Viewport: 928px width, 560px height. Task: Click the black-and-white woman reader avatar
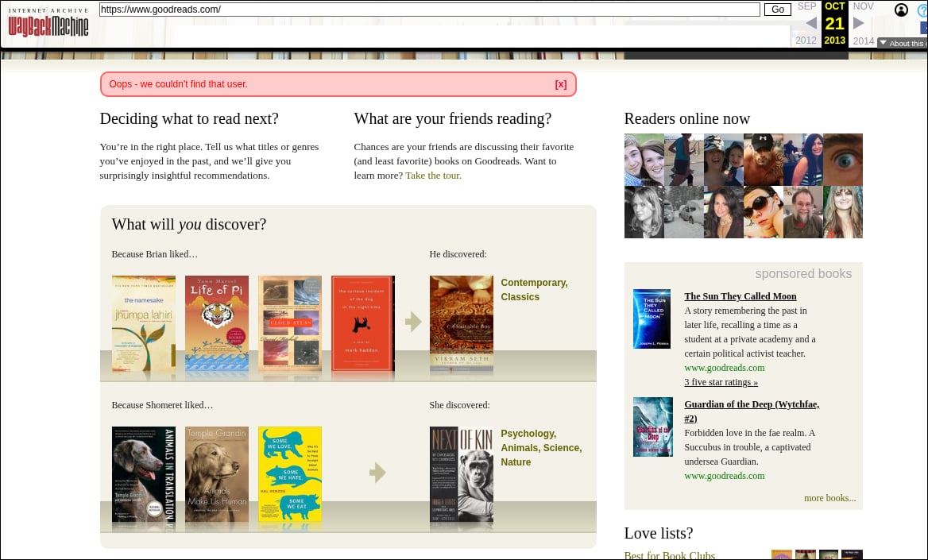[644, 212]
